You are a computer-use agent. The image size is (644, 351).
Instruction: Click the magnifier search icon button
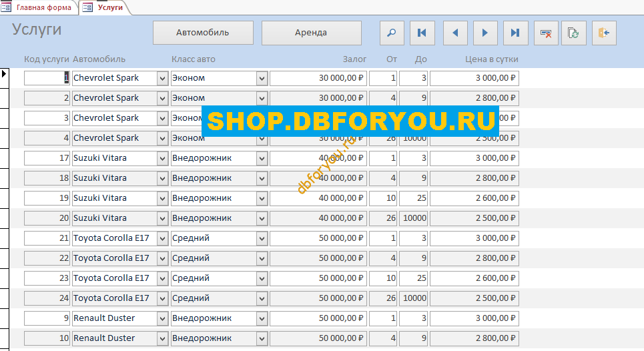tap(392, 33)
